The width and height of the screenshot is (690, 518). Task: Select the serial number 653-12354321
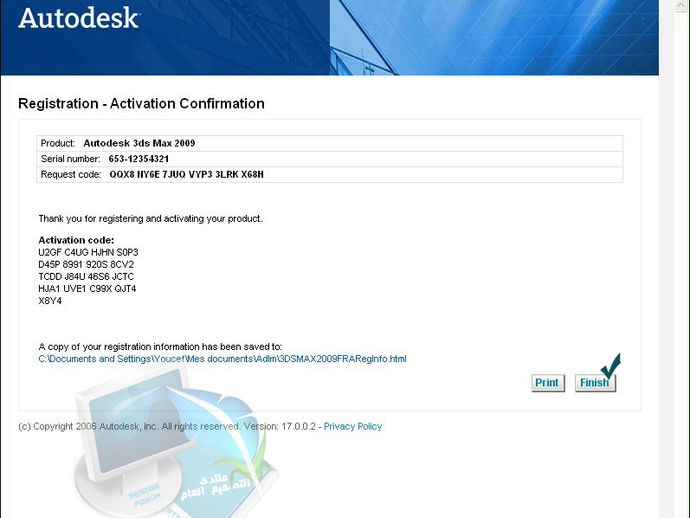[138, 159]
